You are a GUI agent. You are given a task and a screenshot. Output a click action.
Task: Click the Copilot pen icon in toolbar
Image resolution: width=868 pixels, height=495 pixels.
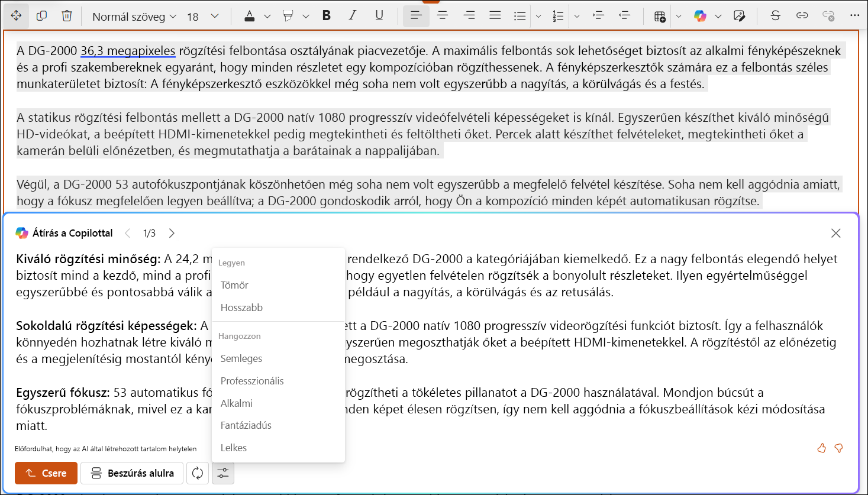[739, 16]
